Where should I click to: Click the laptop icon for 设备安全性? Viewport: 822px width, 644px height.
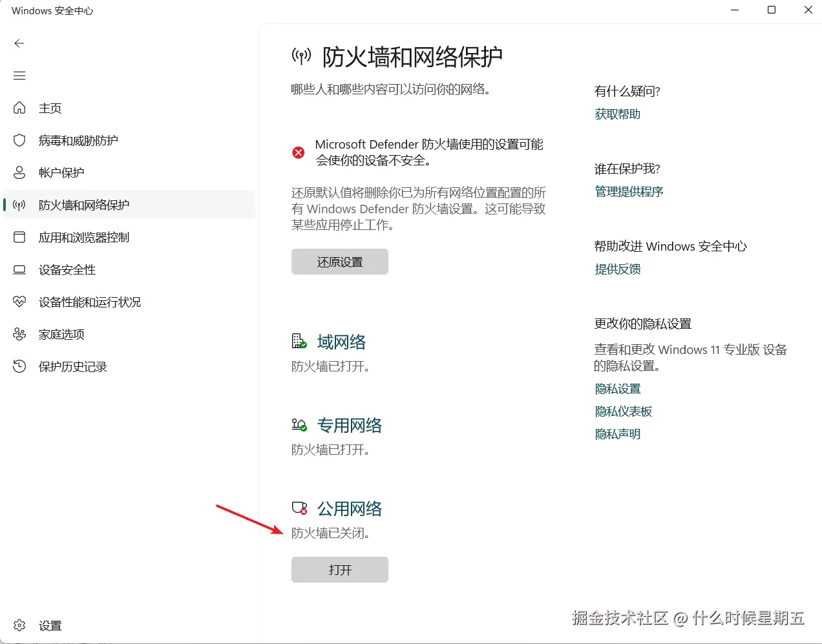(19, 269)
